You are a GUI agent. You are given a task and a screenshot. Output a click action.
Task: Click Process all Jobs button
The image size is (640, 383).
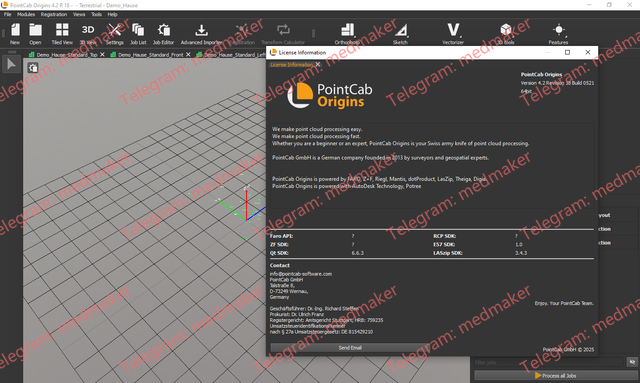(x=556, y=375)
